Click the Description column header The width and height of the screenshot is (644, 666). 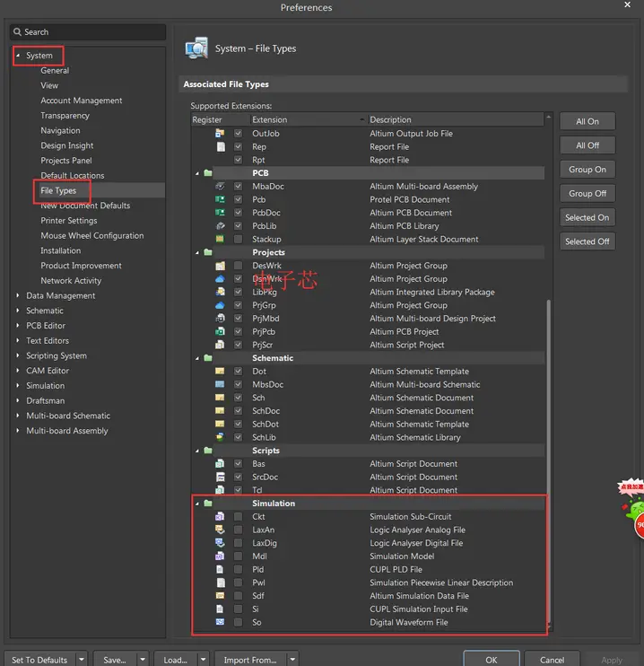(456, 119)
